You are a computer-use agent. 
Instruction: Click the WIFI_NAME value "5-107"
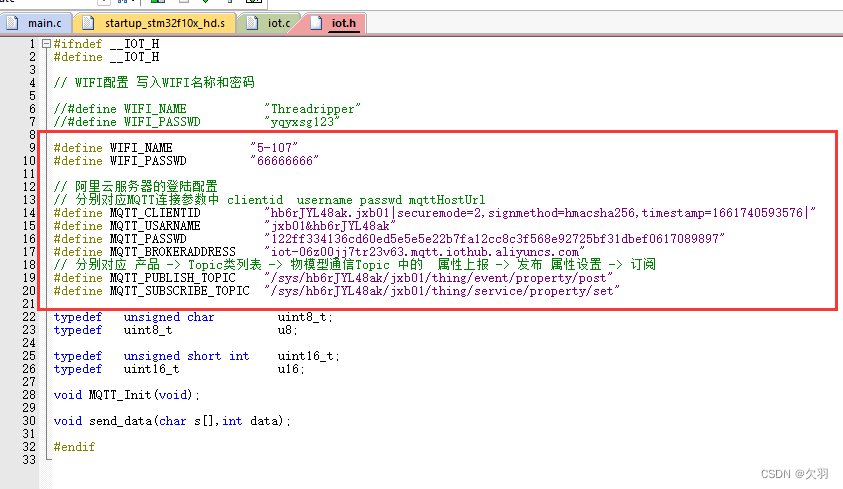coord(274,148)
